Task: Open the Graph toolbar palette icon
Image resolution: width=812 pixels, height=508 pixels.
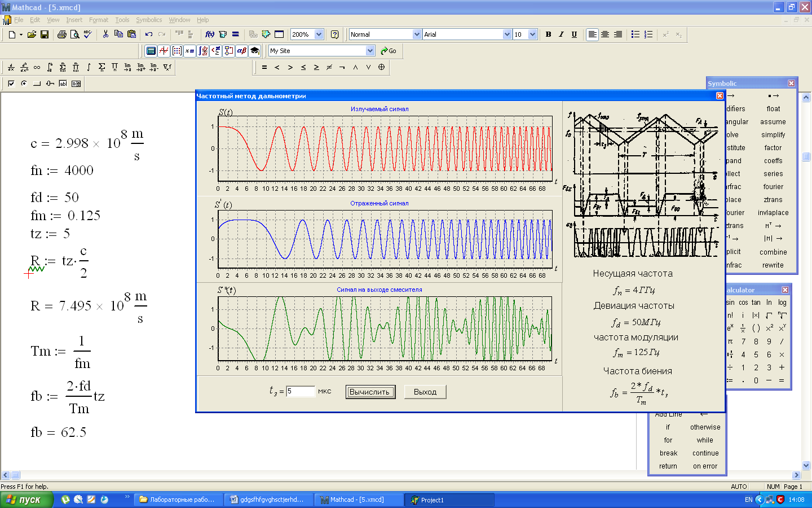Action: (164, 51)
